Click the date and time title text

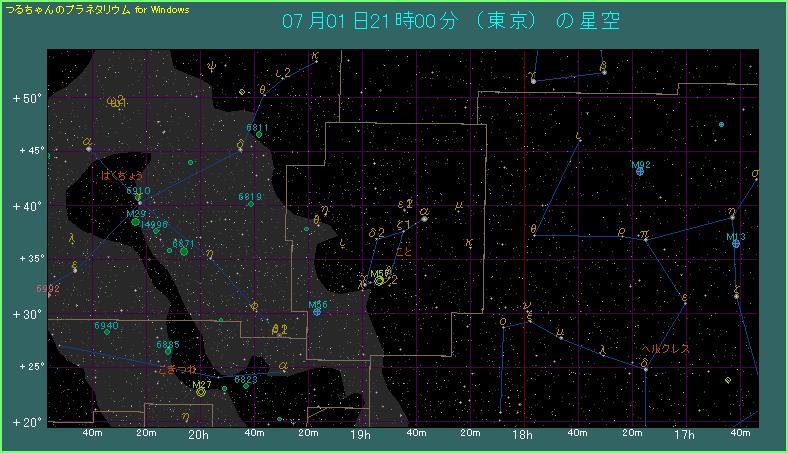(451, 21)
